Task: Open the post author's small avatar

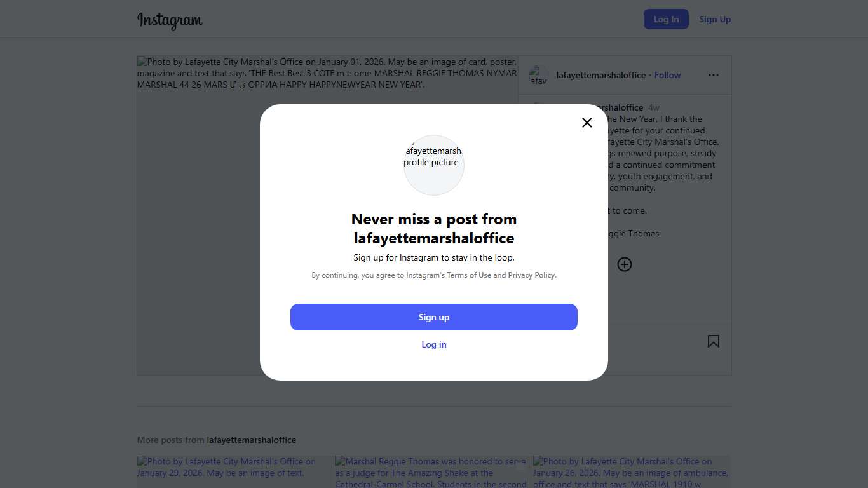Action: [x=538, y=75]
